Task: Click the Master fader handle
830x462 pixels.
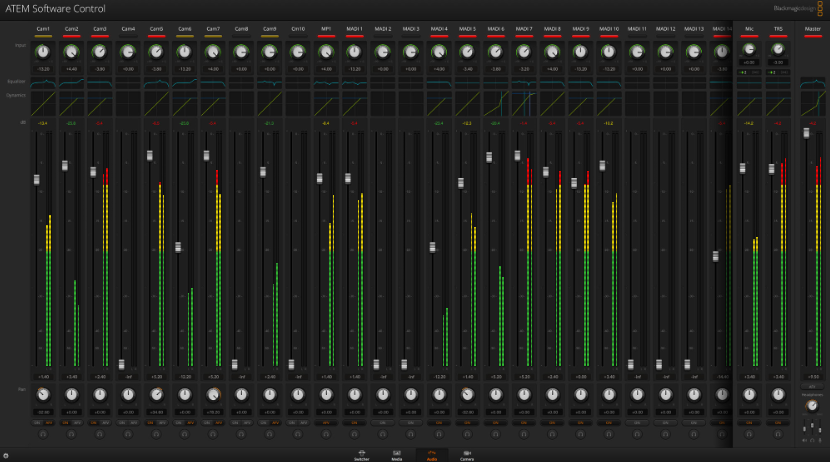Action: pyautogui.click(x=806, y=133)
